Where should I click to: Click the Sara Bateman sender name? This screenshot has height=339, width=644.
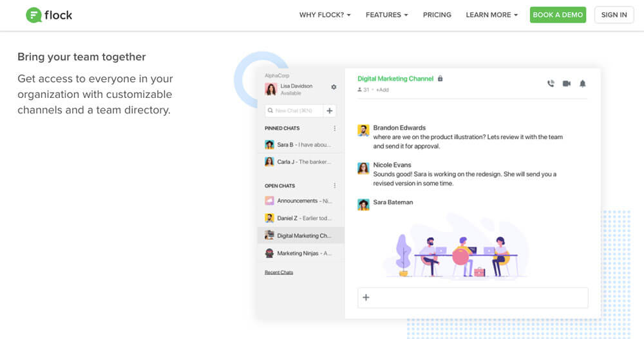pos(393,202)
